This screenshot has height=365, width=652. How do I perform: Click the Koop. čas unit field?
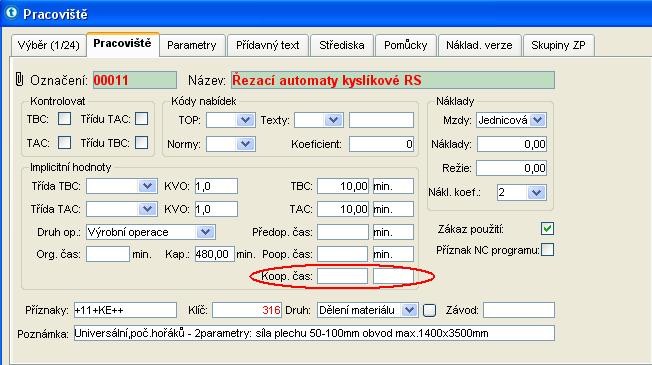(x=393, y=276)
